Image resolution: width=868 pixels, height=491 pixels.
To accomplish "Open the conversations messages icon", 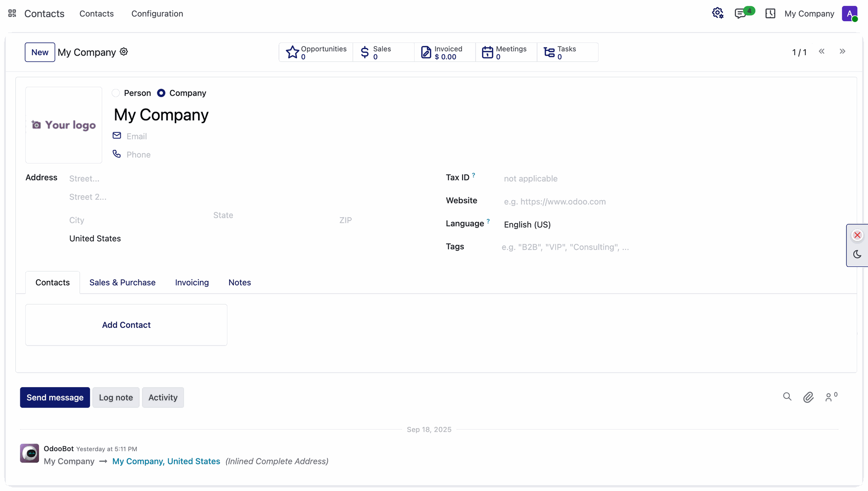I will (x=740, y=14).
